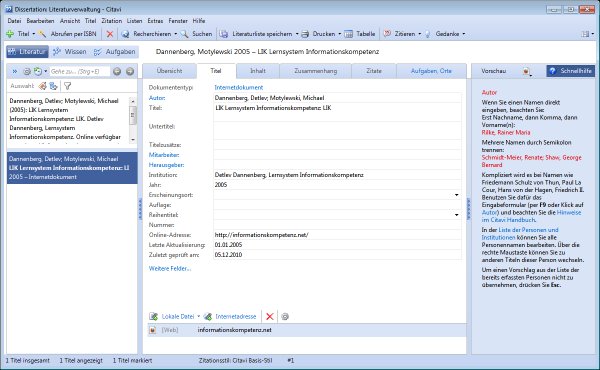This screenshot has width=600, height=370.
Task: Click the Internetdokument document type link
Action: point(239,88)
